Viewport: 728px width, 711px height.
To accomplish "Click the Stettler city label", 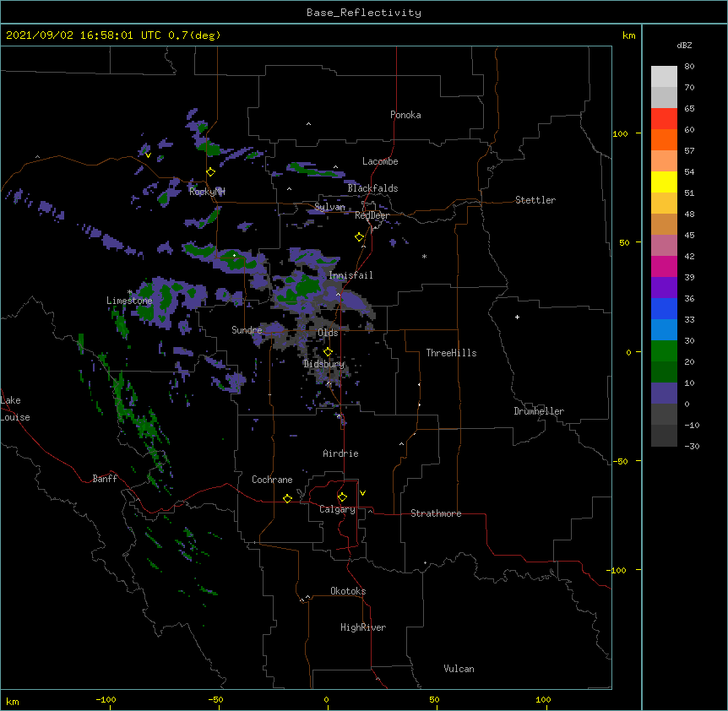I will point(535,200).
